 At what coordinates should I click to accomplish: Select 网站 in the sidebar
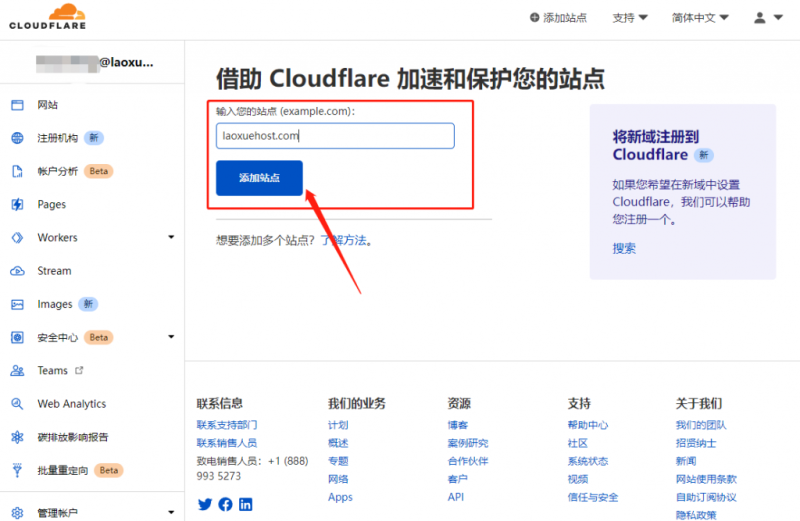tap(47, 105)
